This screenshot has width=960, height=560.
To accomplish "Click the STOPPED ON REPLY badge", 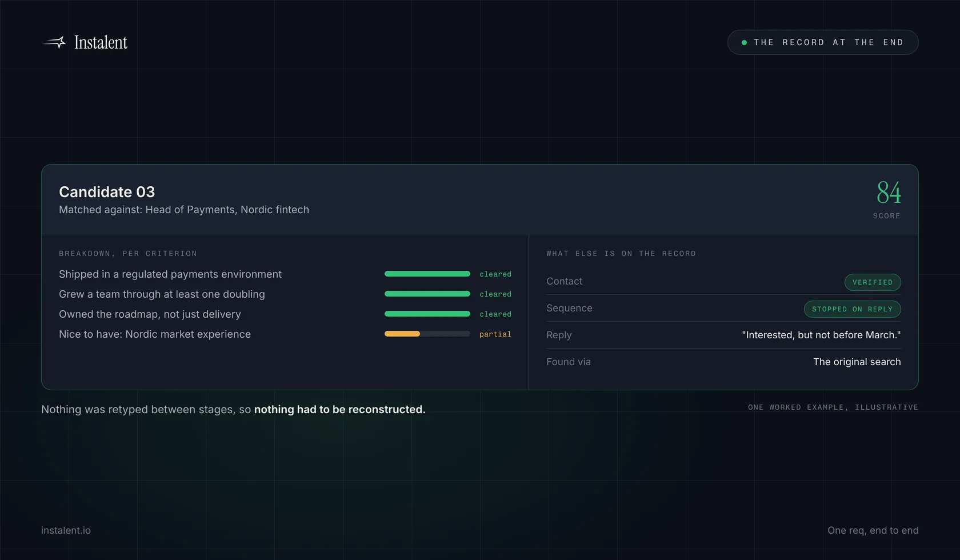I will coord(853,309).
